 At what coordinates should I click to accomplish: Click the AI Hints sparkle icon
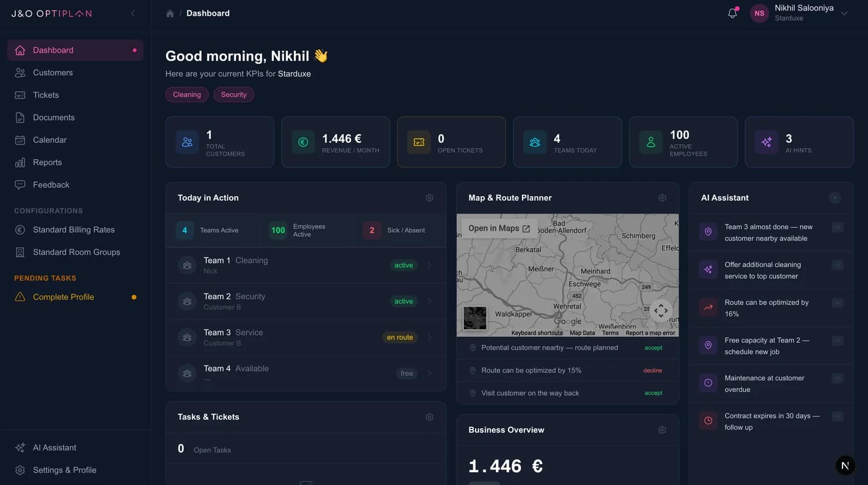point(767,142)
